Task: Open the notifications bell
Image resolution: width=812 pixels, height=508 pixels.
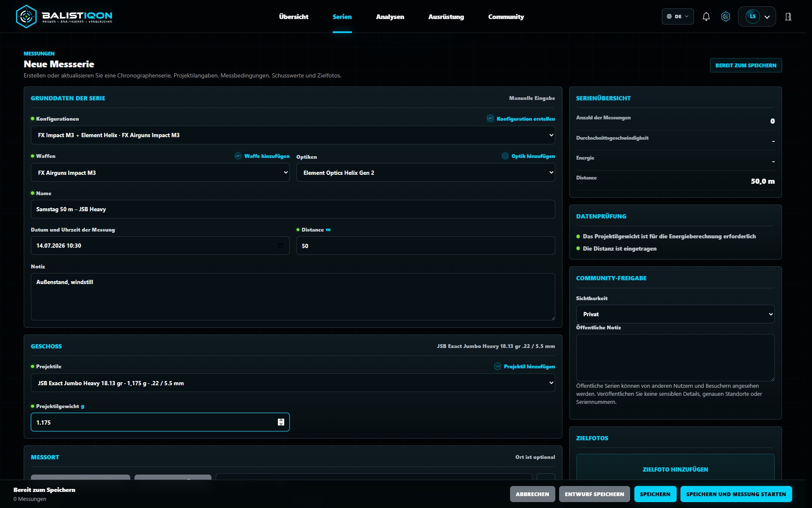Action: click(x=706, y=17)
